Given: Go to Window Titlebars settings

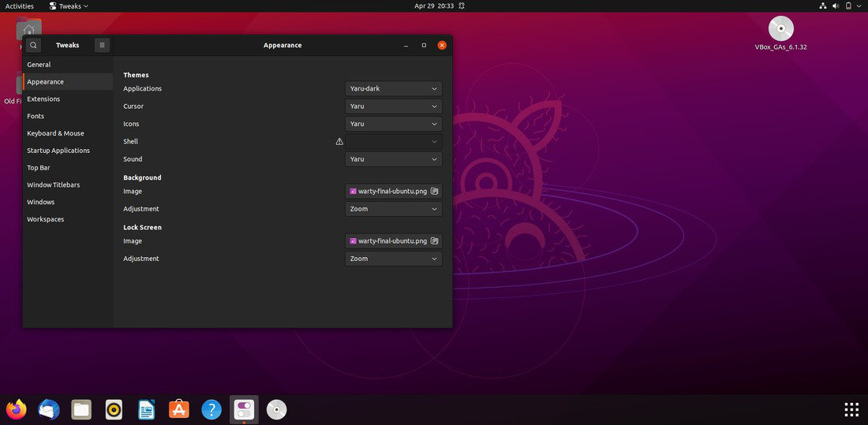Looking at the screenshot, I should [x=53, y=185].
